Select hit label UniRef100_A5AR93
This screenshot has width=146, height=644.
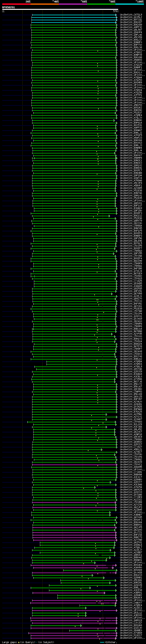pos(131,60)
